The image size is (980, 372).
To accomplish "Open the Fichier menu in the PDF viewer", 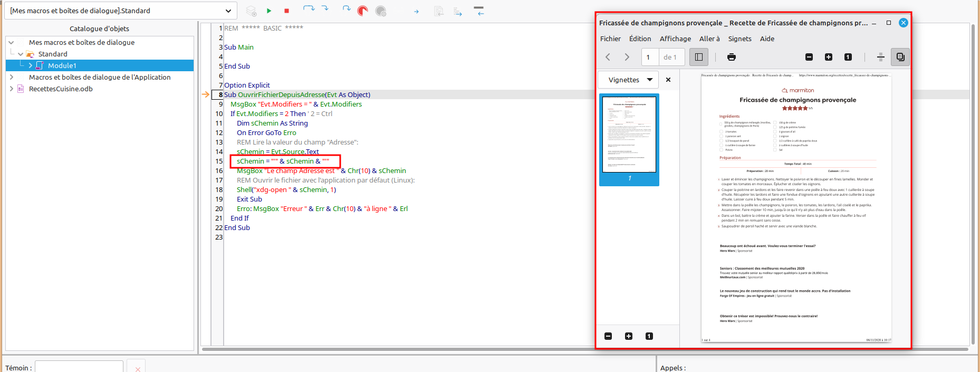I will pyautogui.click(x=610, y=39).
